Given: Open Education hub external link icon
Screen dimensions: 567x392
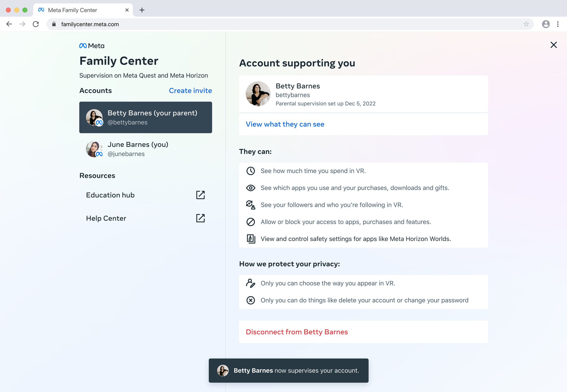Looking at the screenshot, I should pyautogui.click(x=200, y=195).
